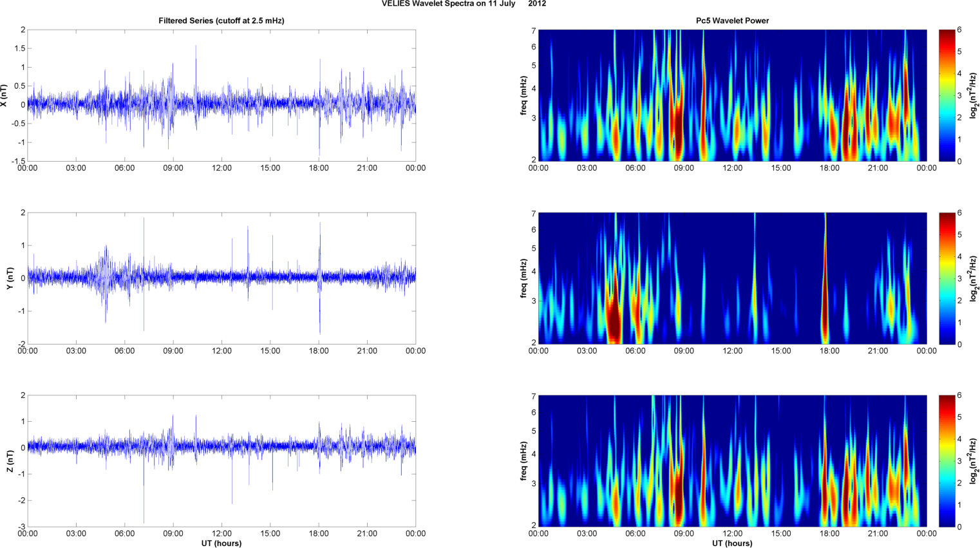Click the Z (nT) axis label
980x548 pixels.
(x=10, y=461)
